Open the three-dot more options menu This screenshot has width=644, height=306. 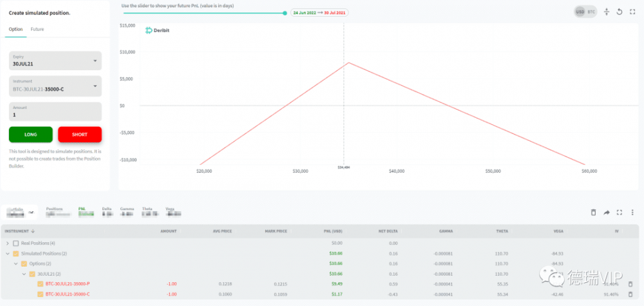632,212
